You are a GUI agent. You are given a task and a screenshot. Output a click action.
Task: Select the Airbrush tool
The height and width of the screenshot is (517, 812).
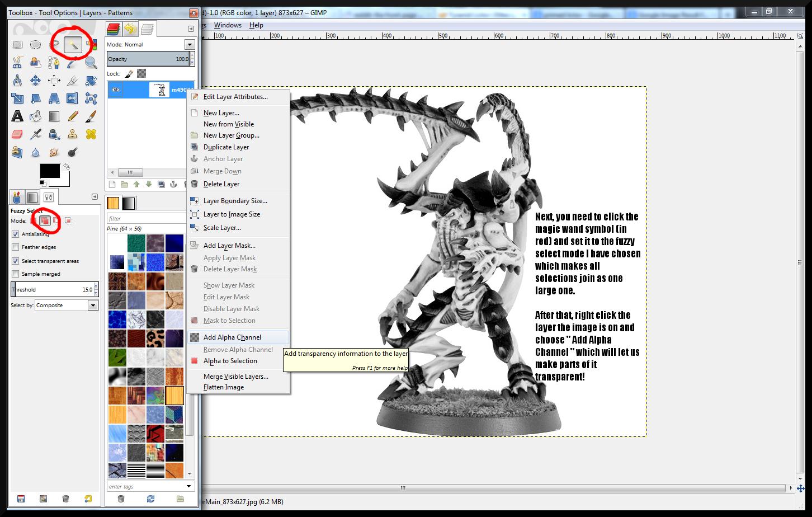pos(36,134)
